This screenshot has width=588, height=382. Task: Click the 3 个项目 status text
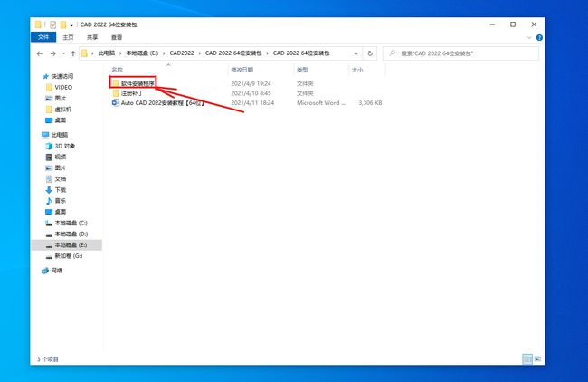[x=48, y=359]
